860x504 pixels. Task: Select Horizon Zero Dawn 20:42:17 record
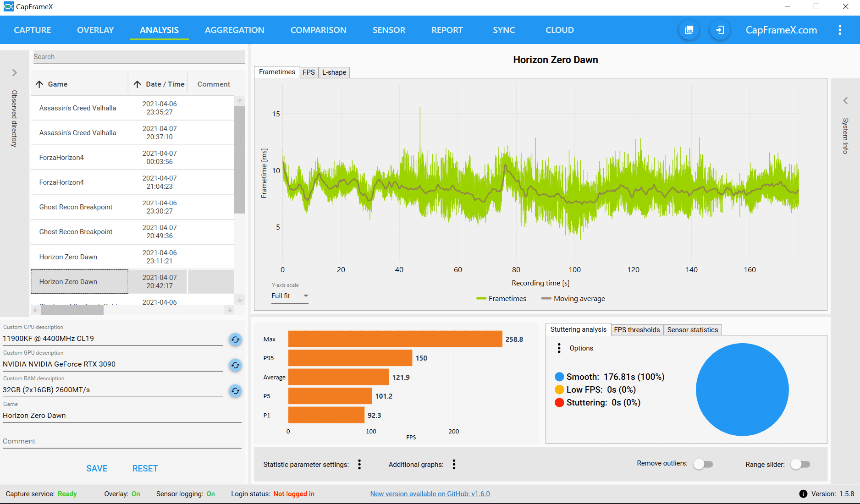[x=132, y=282]
